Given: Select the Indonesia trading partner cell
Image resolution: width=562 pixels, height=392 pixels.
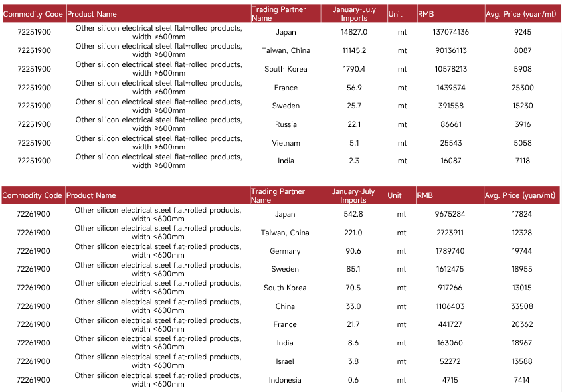Looking at the screenshot, I should (x=285, y=380).
